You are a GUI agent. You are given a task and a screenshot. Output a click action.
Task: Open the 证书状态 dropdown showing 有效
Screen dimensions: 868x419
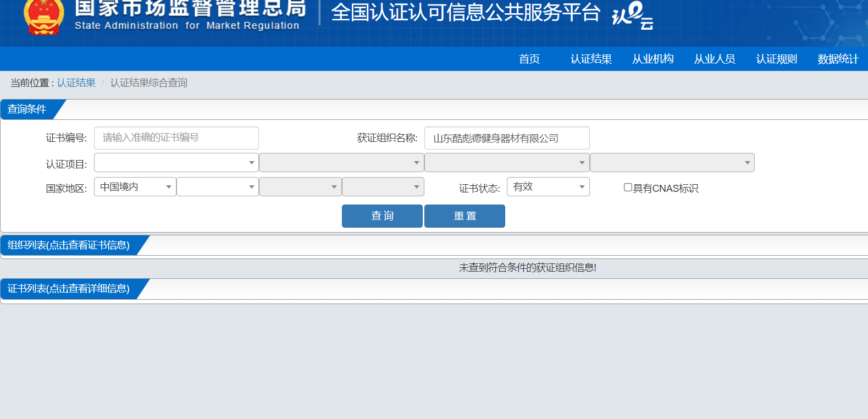click(548, 187)
